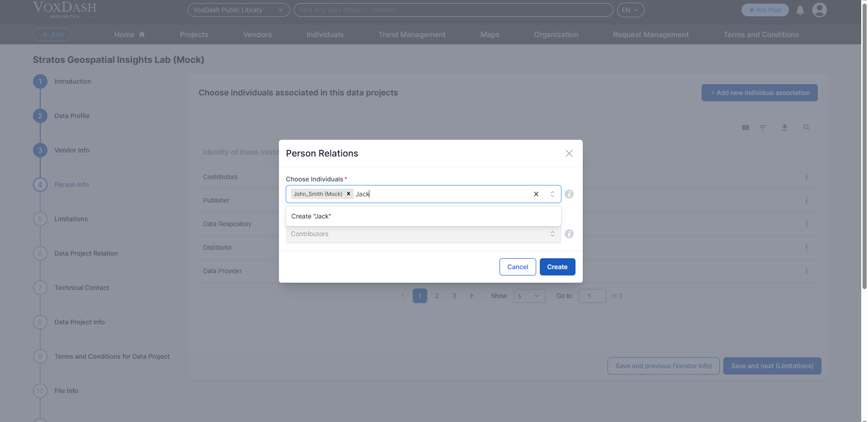Click info icon beside Choose Individuals

569,194
